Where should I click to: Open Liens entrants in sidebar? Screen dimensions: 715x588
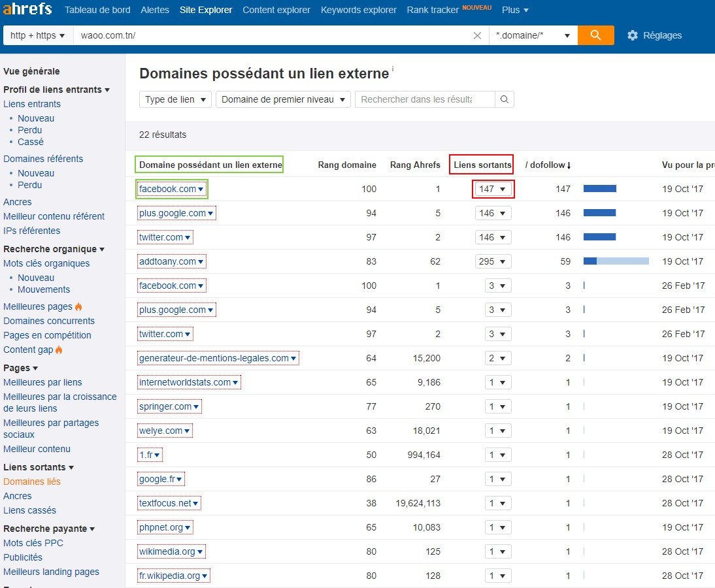(32, 104)
